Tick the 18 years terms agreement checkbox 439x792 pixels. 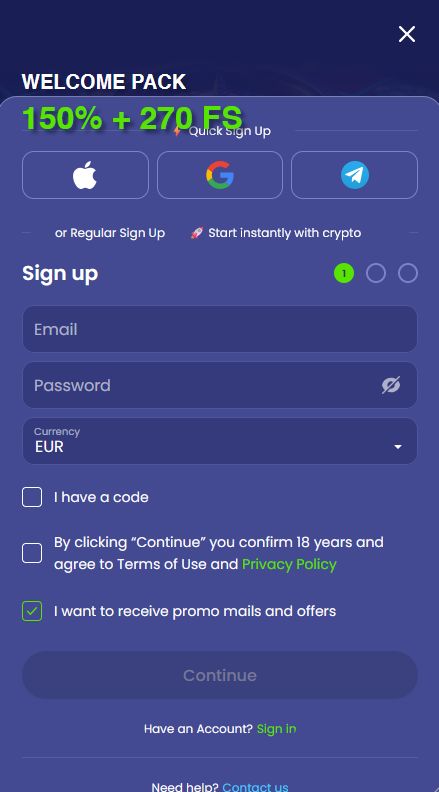32,553
